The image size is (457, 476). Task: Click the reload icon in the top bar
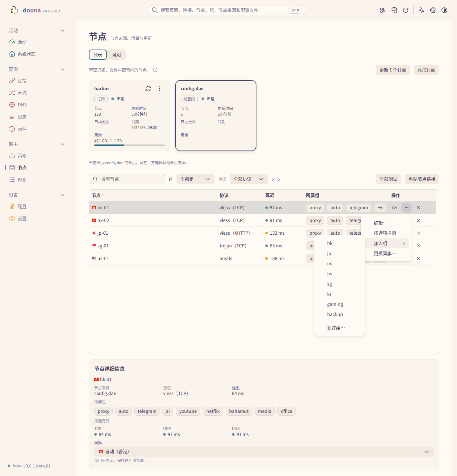point(406,10)
